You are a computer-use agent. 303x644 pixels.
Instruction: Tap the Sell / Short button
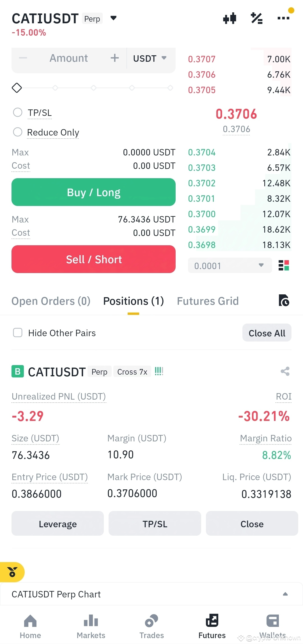click(x=93, y=259)
